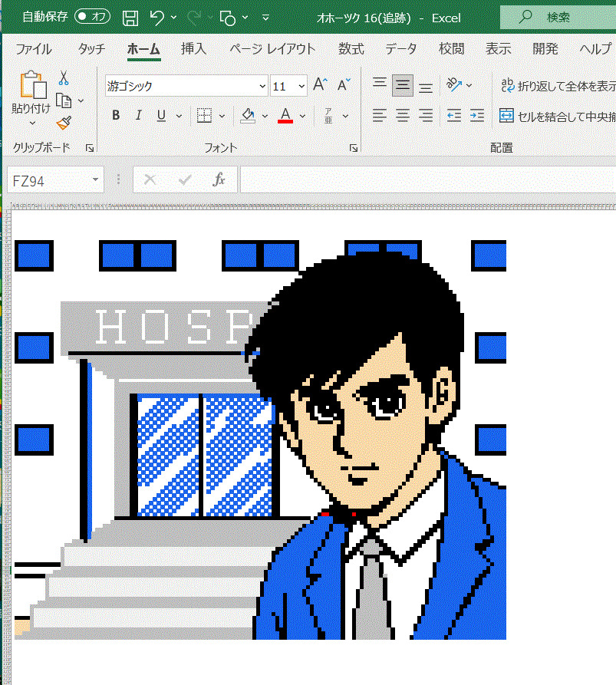Expand the borders dropdown arrow
Image resolution: width=616 pixels, height=685 pixels.
click(x=222, y=116)
